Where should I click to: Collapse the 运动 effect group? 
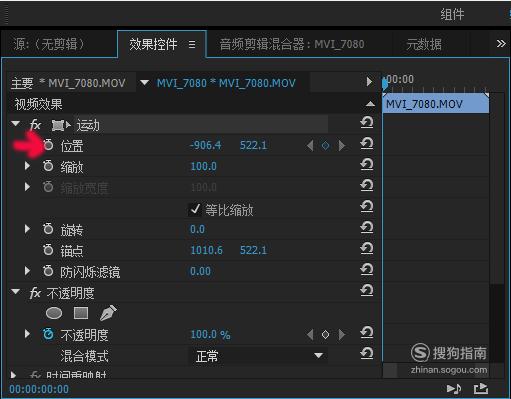15,124
